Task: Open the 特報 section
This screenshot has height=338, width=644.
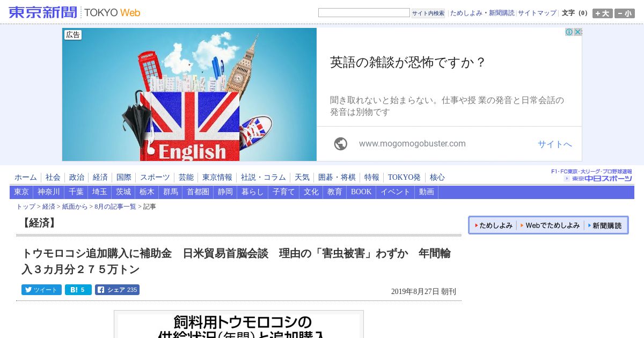Action: pyautogui.click(x=372, y=178)
